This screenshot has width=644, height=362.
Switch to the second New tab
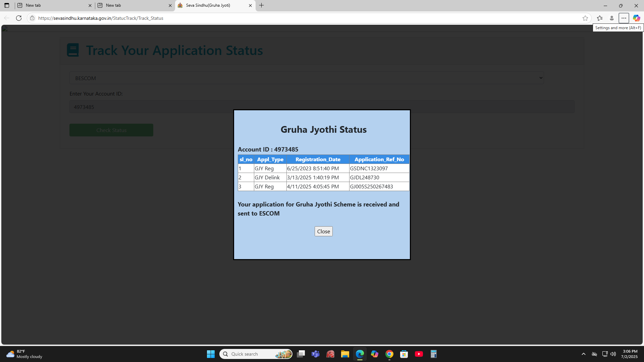[134, 5]
